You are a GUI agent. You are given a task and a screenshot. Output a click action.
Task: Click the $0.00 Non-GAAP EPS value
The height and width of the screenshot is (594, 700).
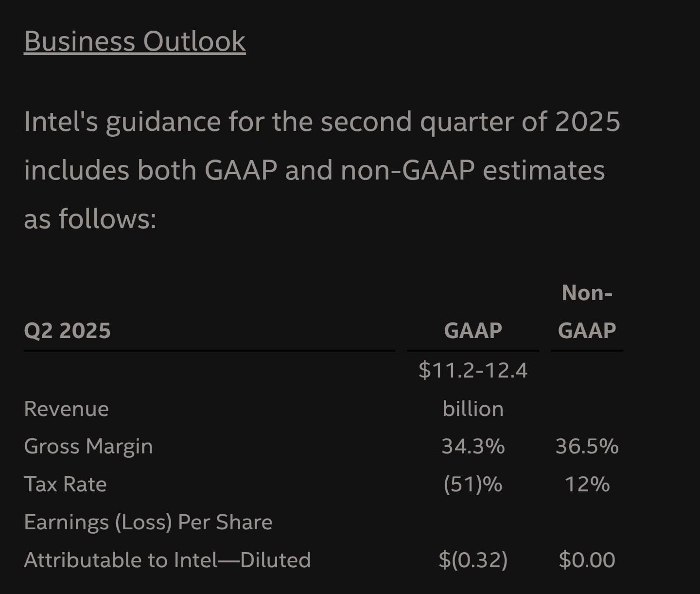[587, 560]
